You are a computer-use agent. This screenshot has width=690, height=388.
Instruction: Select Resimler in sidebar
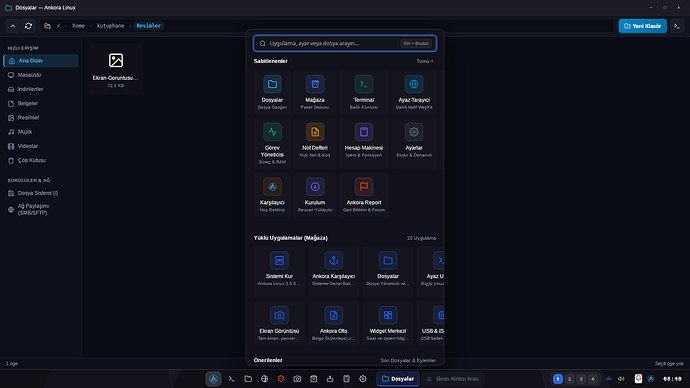(x=41, y=117)
